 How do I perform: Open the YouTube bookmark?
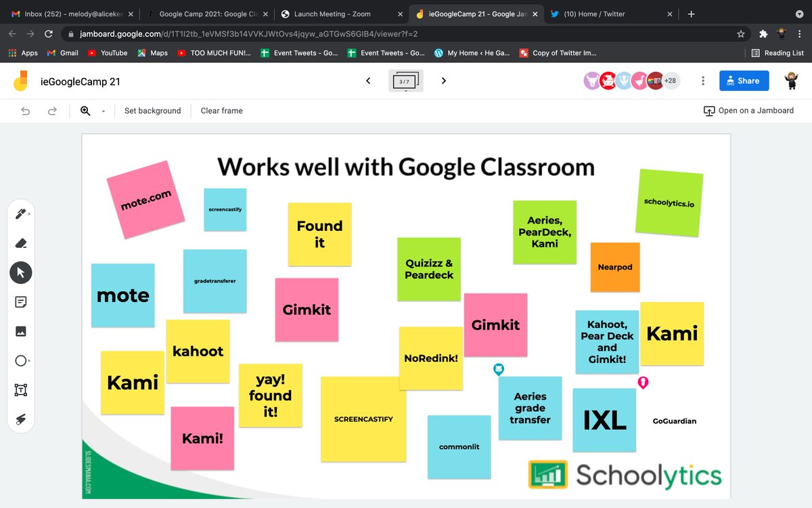(x=108, y=53)
